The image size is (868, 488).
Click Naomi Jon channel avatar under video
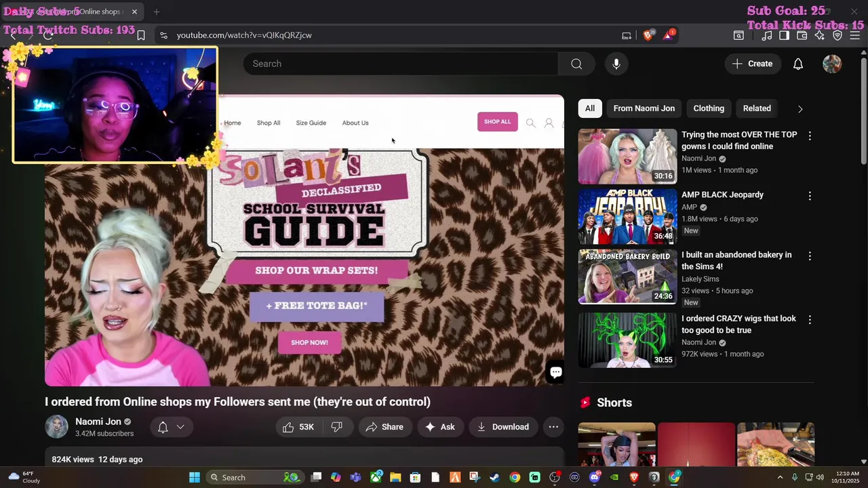[x=56, y=427]
